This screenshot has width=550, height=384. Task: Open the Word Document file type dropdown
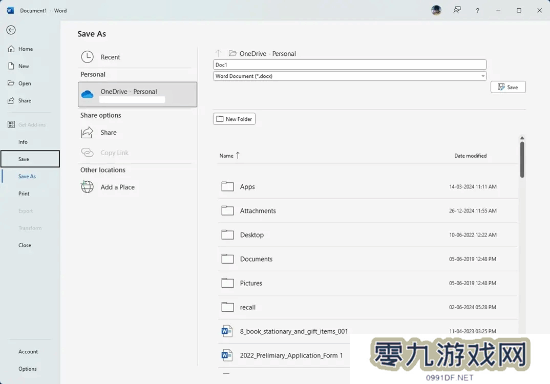point(350,76)
